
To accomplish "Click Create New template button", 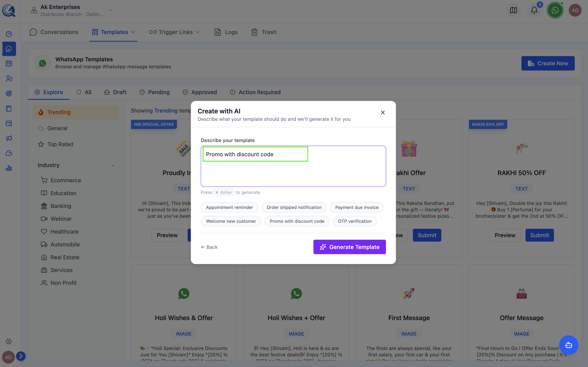I will tap(548, 63).
